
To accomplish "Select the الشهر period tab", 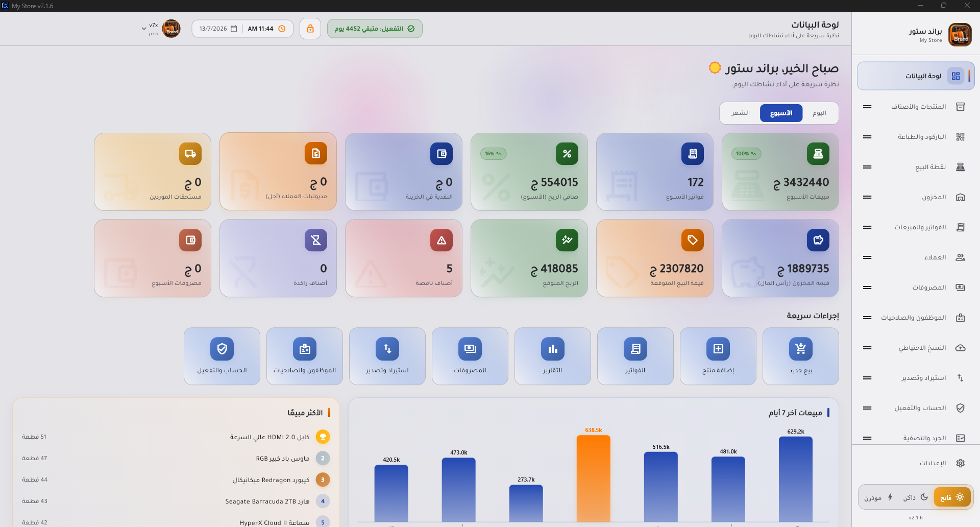I will tap(740, 113).
